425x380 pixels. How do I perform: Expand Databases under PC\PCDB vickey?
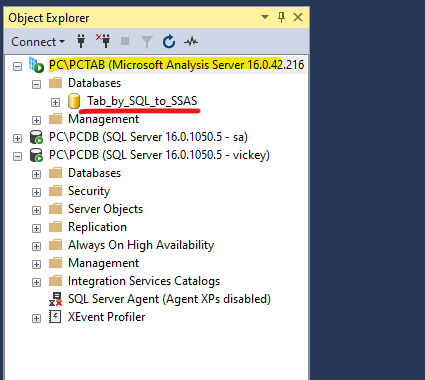pyautogui.click(x=36, y=174)
